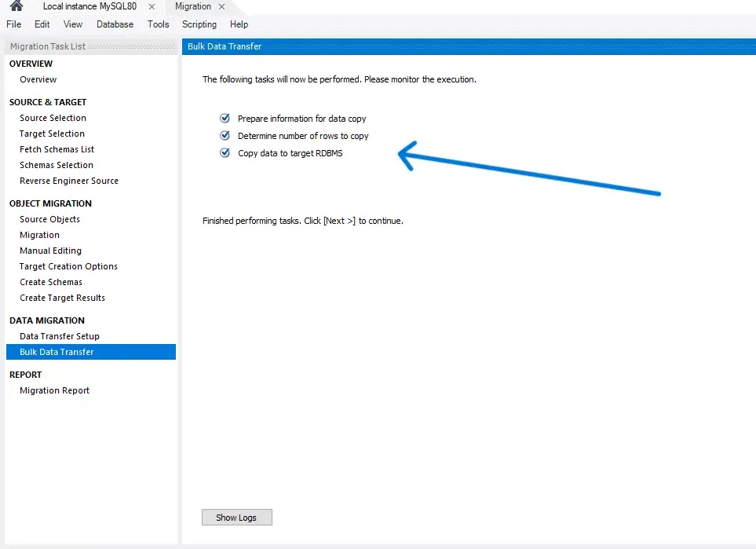Switch to Local instance MySQL80 tab

[x=89, y=6]
